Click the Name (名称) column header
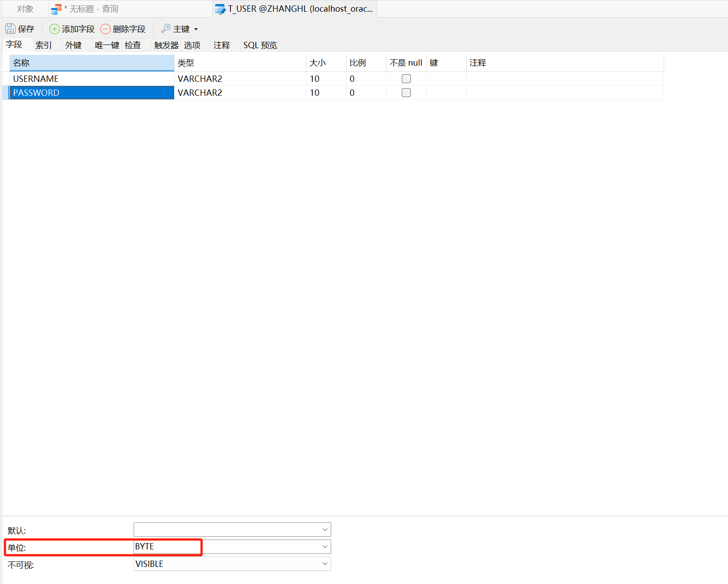 [x=90, y=63]
